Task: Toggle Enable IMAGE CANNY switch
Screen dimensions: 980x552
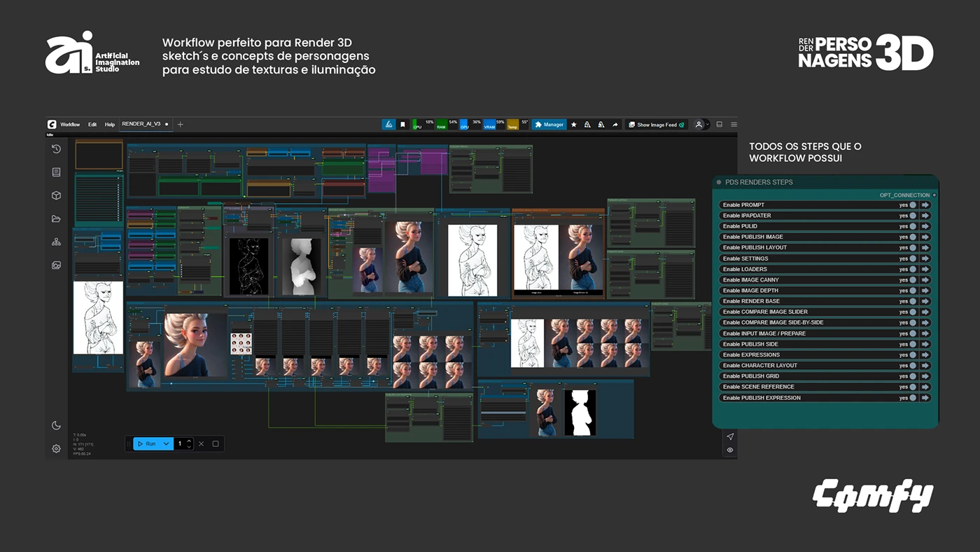Action: pyautogui.click(x=913, y=280)
